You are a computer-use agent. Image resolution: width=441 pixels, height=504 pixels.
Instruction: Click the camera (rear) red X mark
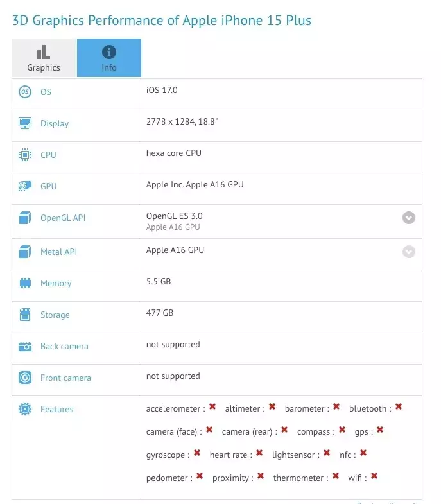pyautogui.click(x=284, y=430)
